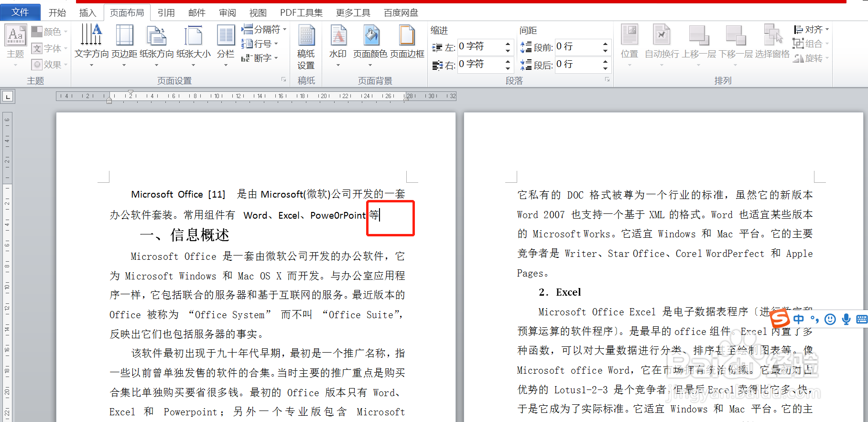Click the first-line indent marker on the ruler

point(130,92)
